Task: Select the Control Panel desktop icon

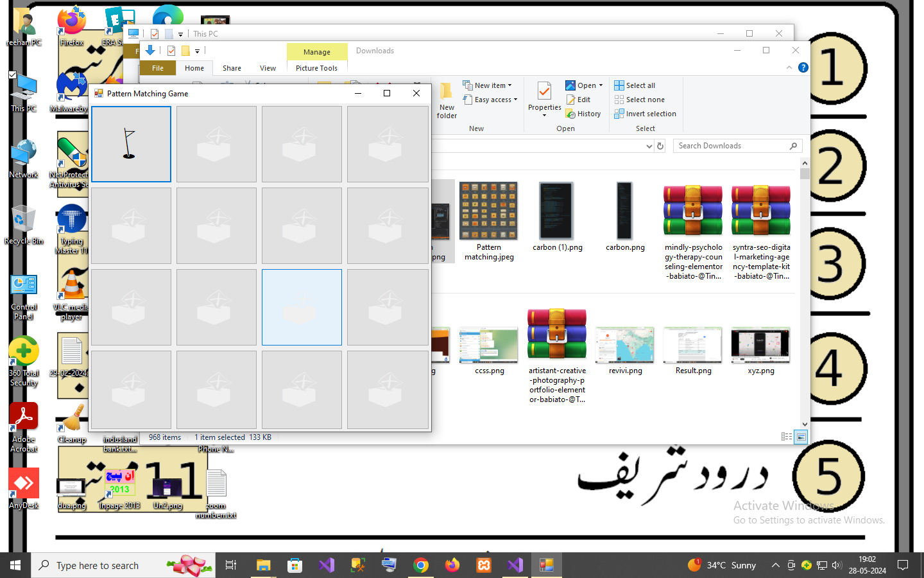Action: point(24,296)
